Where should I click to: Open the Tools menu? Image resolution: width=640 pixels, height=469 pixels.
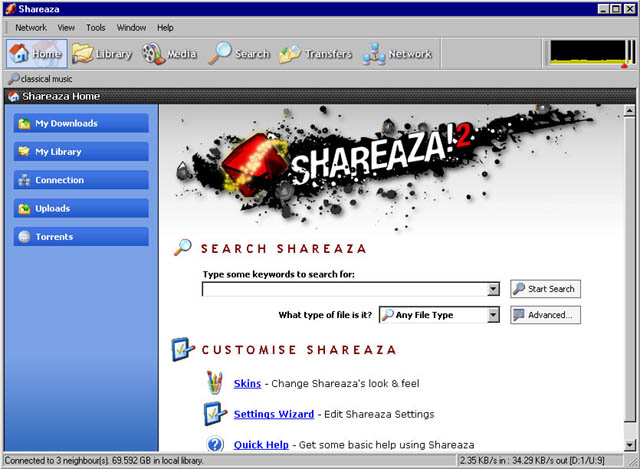pyautogui.click(x=96, y=28)
